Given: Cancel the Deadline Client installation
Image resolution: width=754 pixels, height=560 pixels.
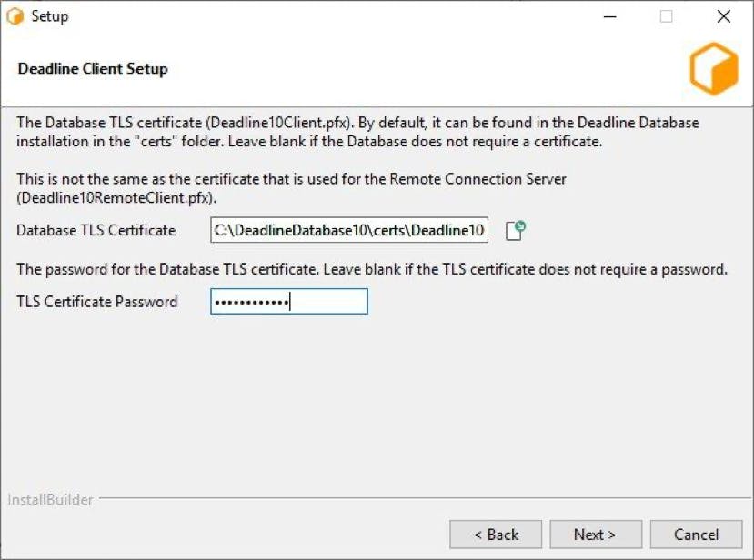Looking at the screenshot, I should [697, 534].
